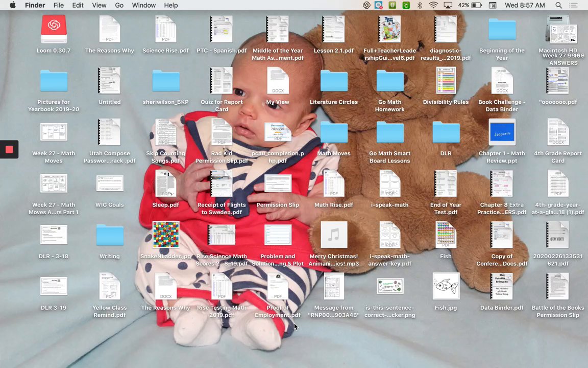Open Notification Center list icon
The width and height of the screenshot is (588, 368).
click(573, 5)
